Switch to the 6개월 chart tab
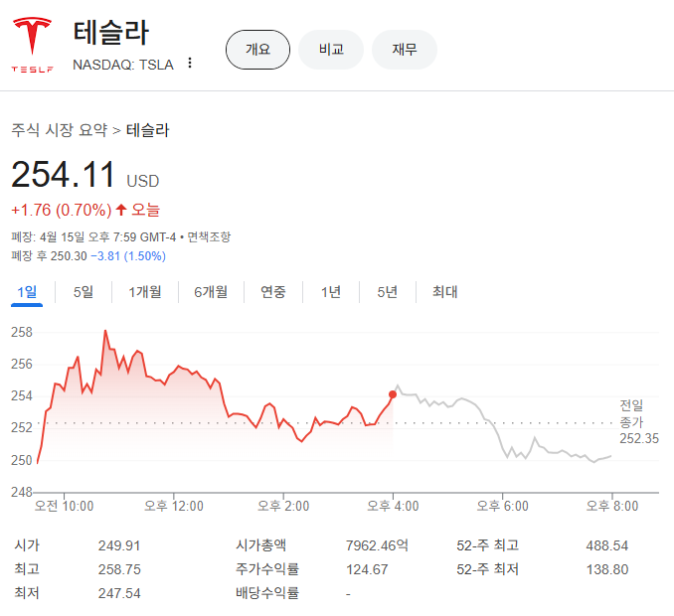This screenshot has width=674, height=616. [x=211, y=292]
